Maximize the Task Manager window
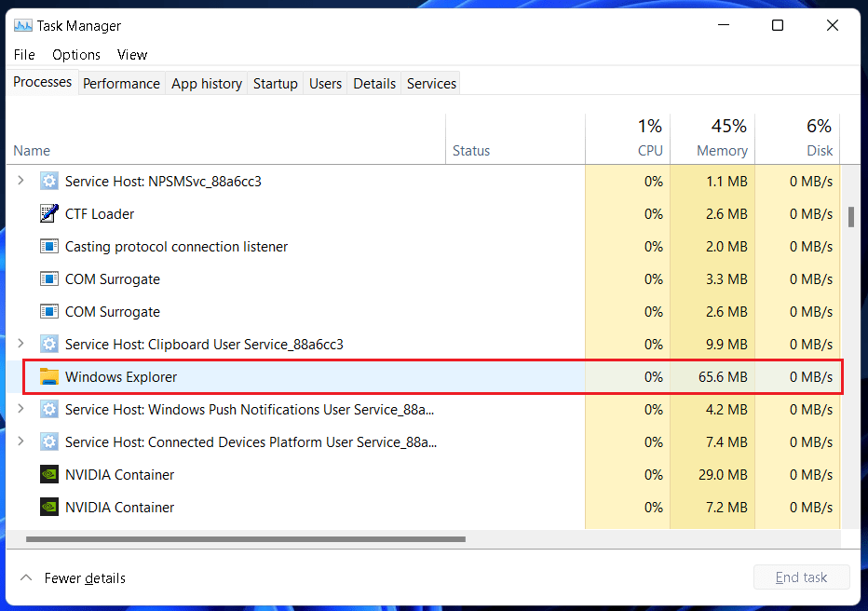 click(x=778, y=25)
